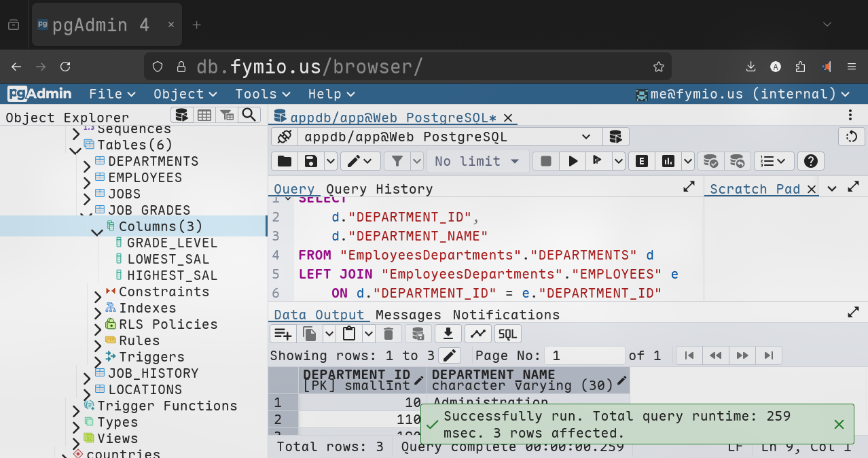The image size is (868, 458).
Task: Open the Graph Visualiser icon
Action: click(478, 334)
